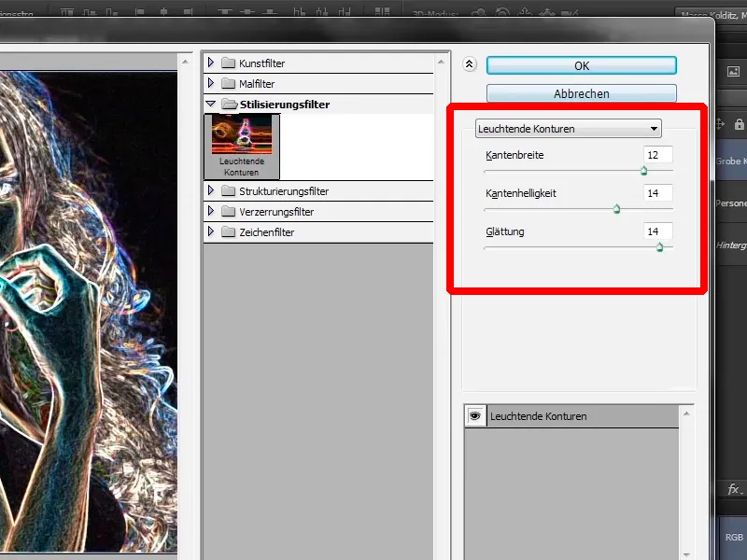Select the Leuchtende Konturen effect layer row
This screenshot has width=747, height=560.
coord(571,416)
